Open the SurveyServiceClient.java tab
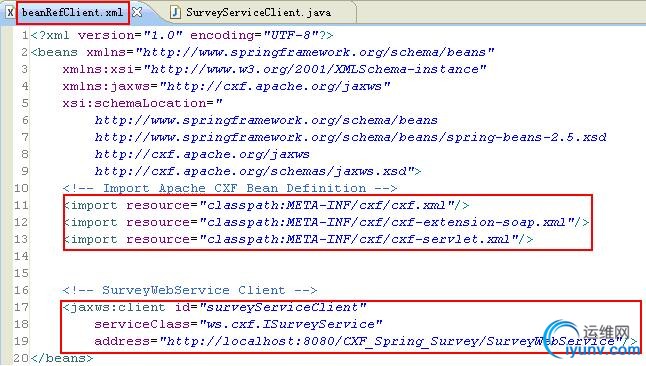 pos(258,12)
